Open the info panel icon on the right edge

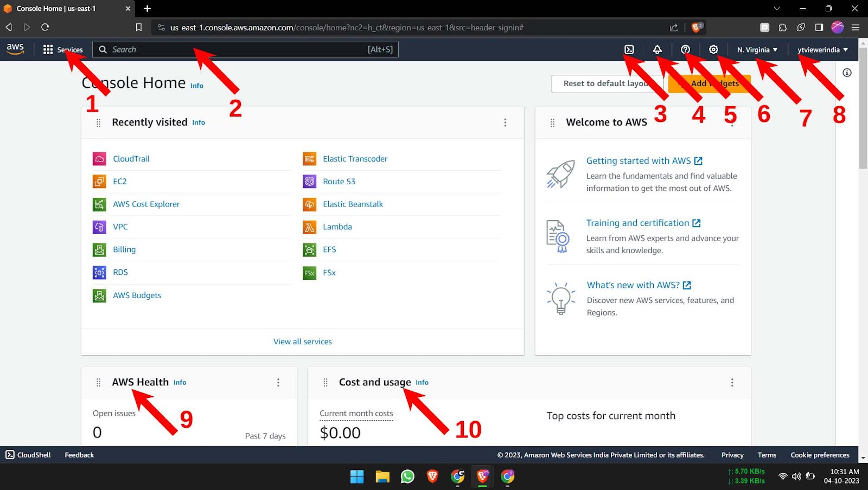pyautogui.click(x=847, y=73)
